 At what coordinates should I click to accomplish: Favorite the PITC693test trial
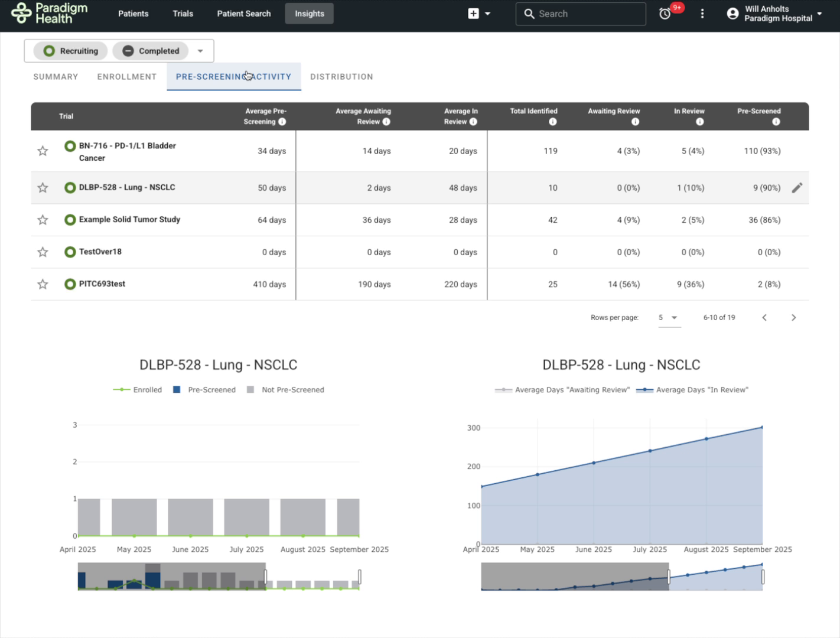click(43, 284)
